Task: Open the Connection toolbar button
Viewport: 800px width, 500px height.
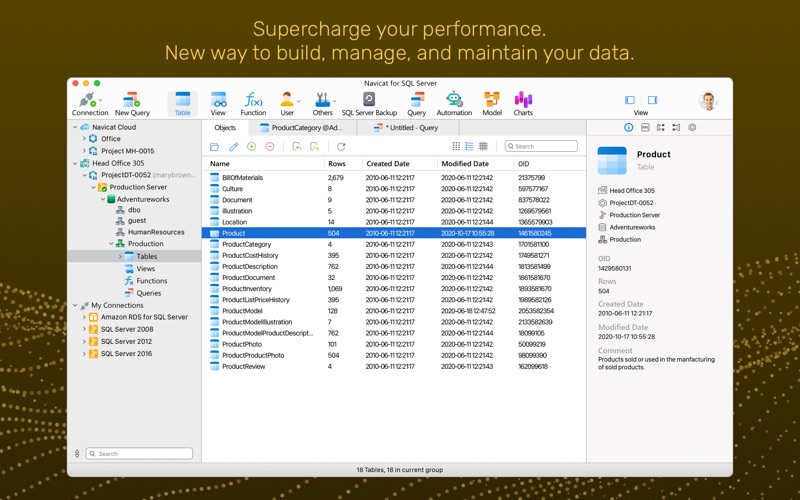Action: 90,104
